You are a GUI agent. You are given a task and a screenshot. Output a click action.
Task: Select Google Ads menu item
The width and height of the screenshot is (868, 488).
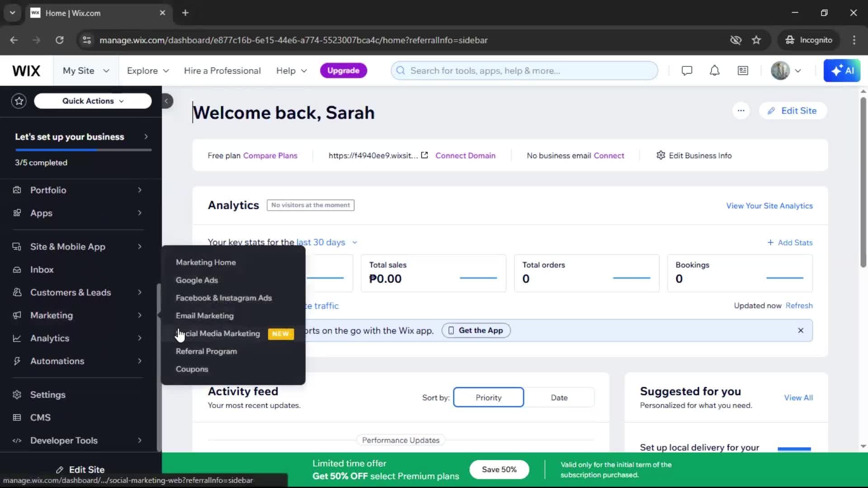coord(197,280)
